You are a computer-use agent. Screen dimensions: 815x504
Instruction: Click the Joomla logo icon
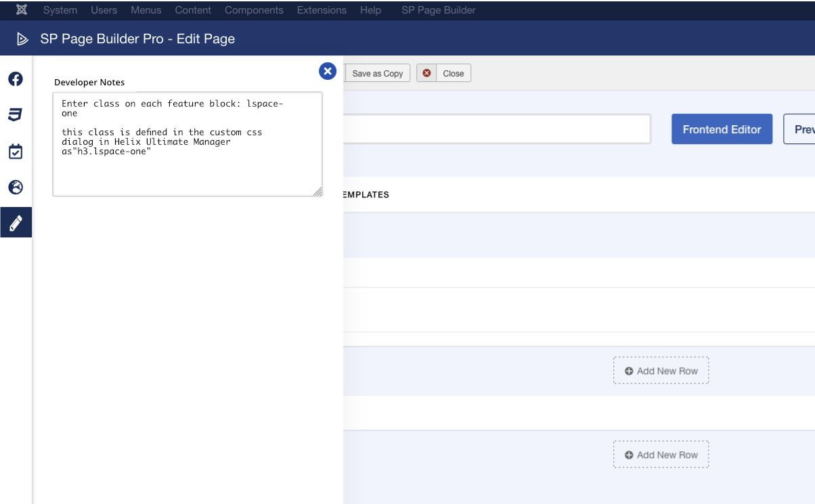pyautogui.click(x=22, y=10)
